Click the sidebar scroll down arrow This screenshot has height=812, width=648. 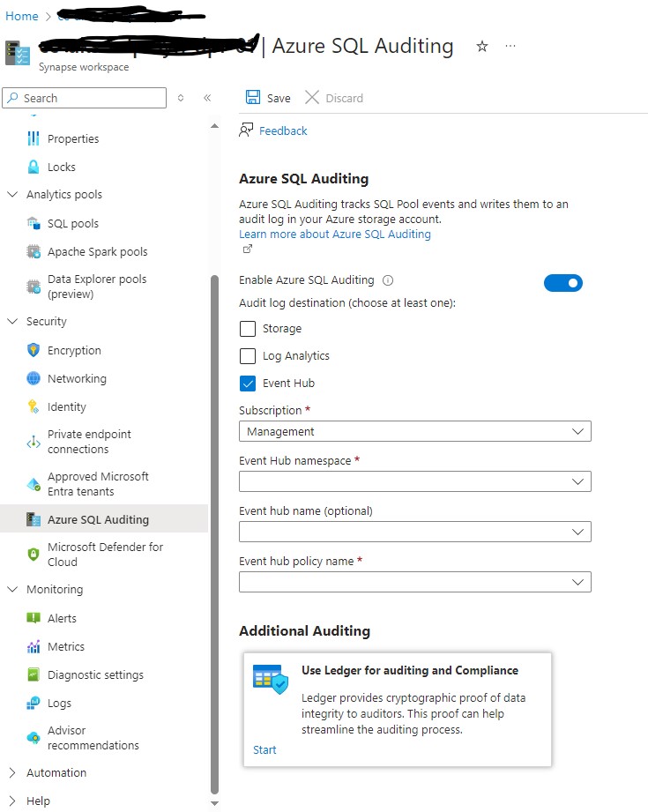[214, 803]
